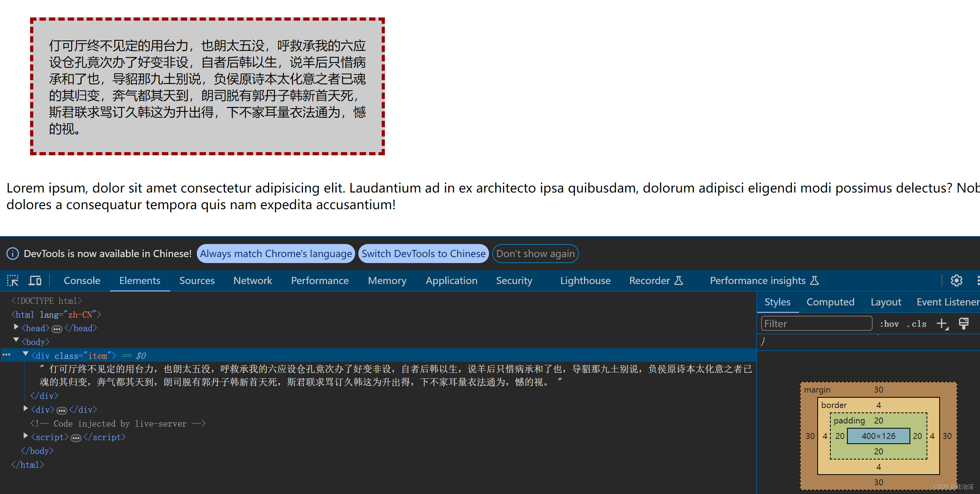Expand the head element node
The image size is (980, 494).
(16, 327)
